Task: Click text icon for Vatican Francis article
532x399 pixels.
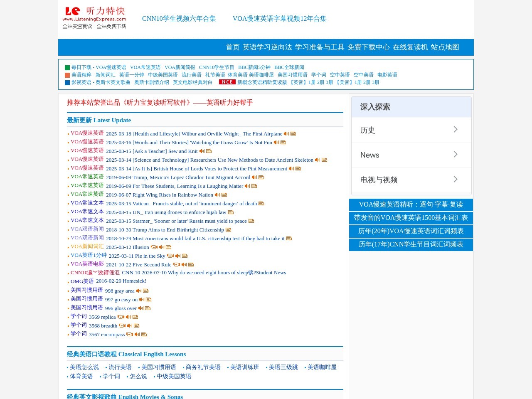Action: tap(261, 204)
